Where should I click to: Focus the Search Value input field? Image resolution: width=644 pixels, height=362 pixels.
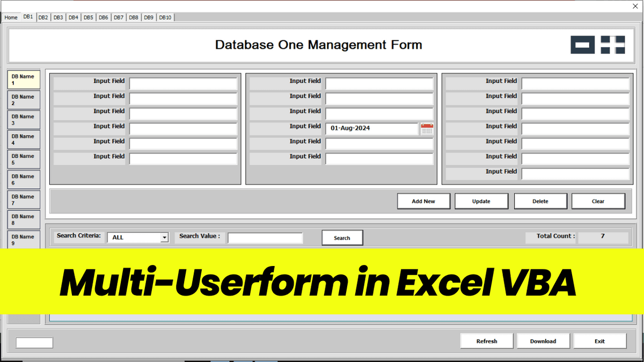[265, 238]
